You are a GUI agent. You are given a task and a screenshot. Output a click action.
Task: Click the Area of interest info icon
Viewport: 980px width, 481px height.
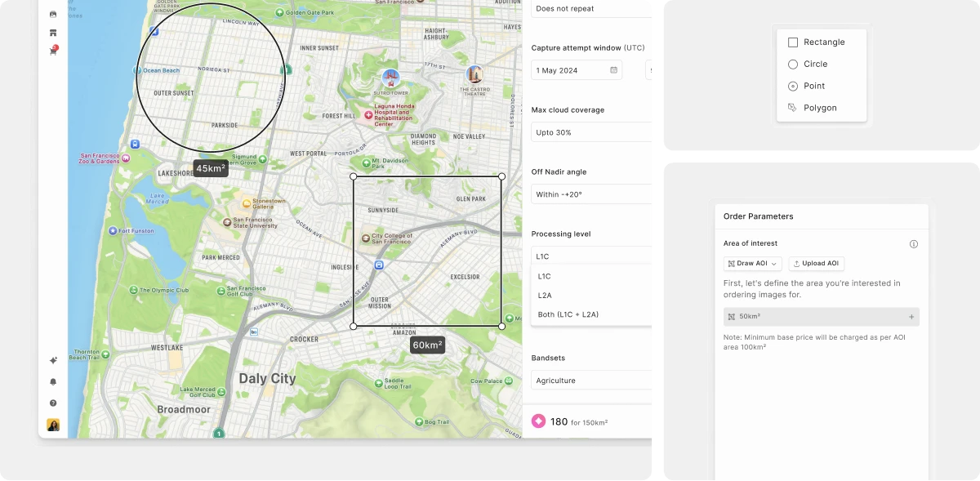tap(914, 243)
